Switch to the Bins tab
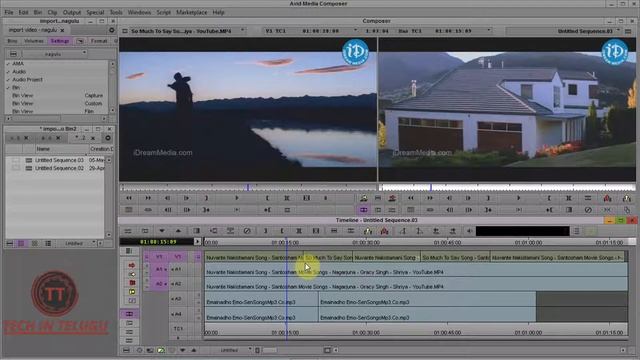Screen dimensions: 640x360 [12, 41]
